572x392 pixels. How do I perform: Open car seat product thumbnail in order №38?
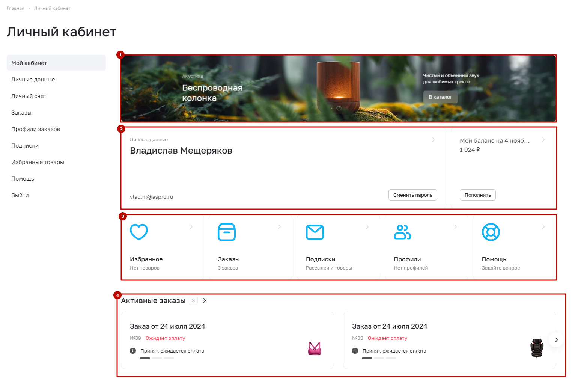point(537,348)
